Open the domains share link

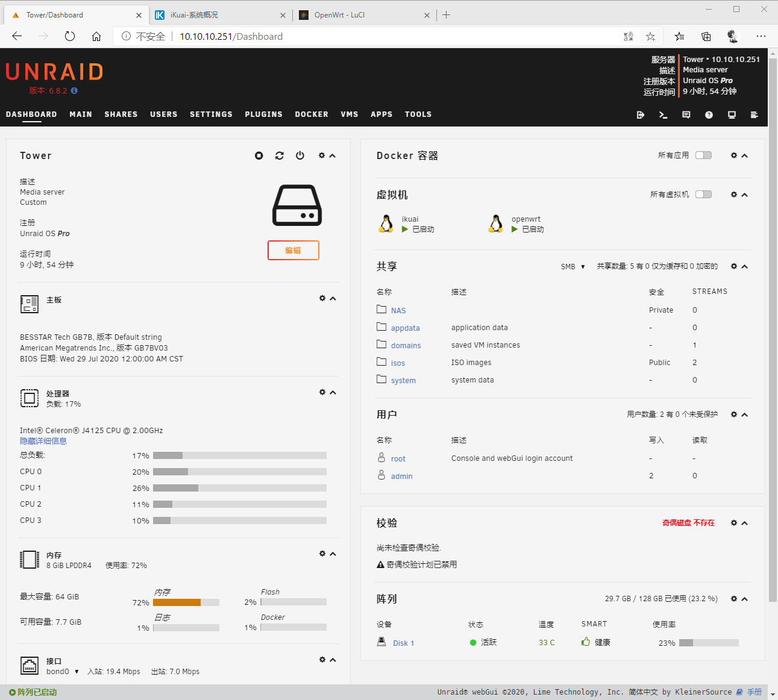coord(406,346)
